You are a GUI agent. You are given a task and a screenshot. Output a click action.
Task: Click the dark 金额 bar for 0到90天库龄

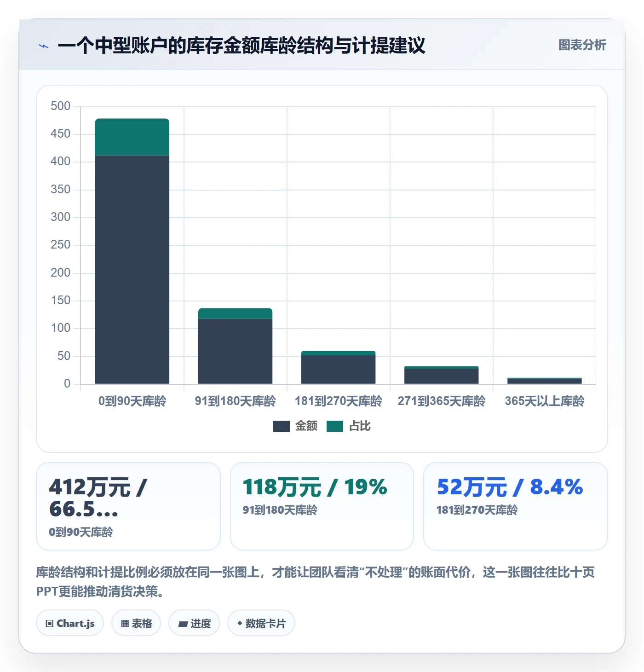pos(132,270)
